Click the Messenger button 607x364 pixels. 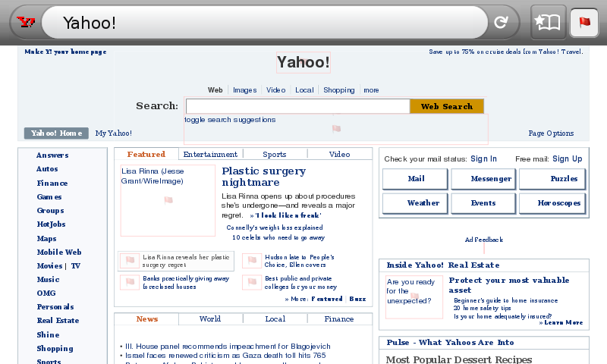[x=483, y=179]
